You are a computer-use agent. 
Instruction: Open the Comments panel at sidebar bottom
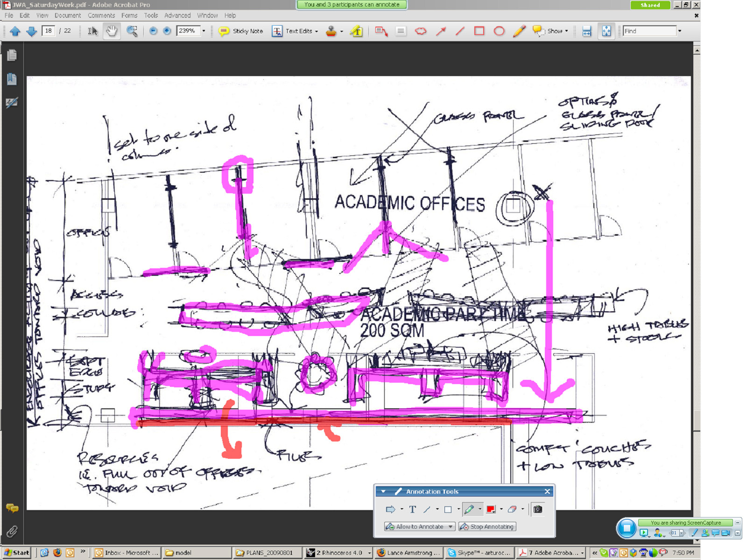pos(12,508)
